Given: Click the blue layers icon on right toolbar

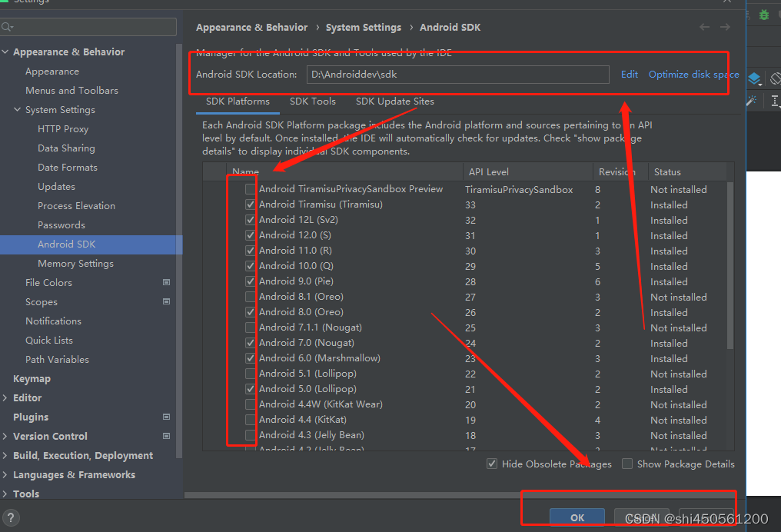Looking at the screenshot, I should (x=754, y=78).
